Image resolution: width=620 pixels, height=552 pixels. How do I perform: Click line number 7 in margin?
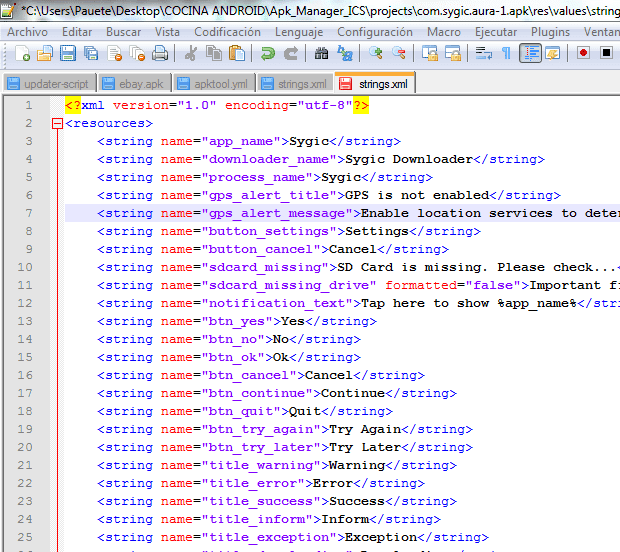tap(29, 213)
